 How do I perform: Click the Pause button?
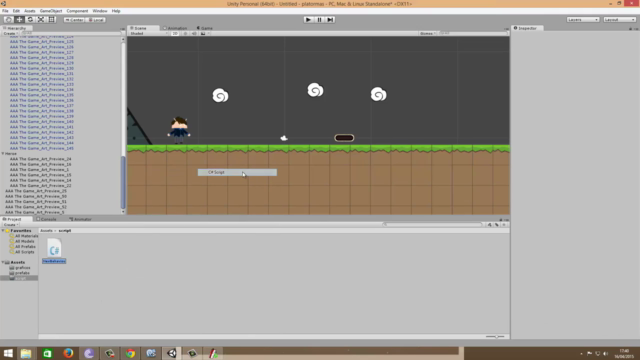[x=320, y=20]
